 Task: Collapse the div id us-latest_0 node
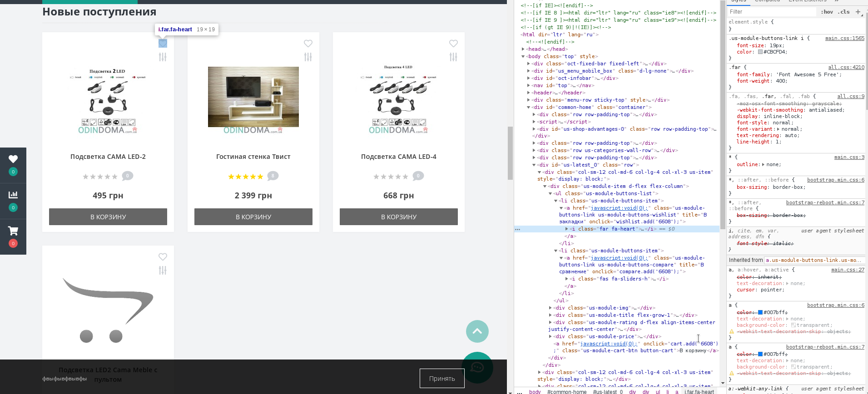[534, 165]
